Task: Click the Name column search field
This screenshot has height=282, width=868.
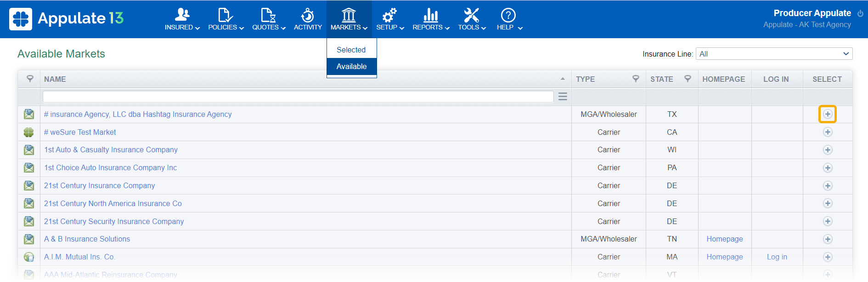Action: click(x=298, y=97)
